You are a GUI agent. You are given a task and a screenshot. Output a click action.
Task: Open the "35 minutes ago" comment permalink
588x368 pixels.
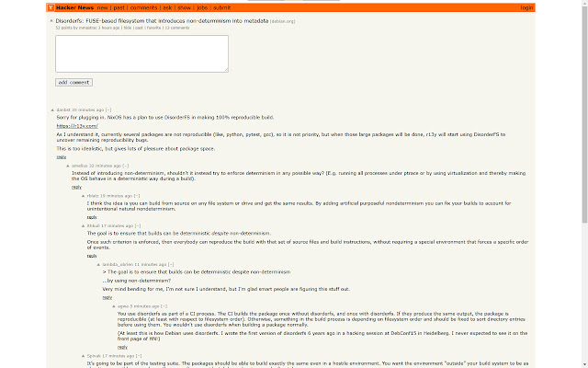coord(88,110)
